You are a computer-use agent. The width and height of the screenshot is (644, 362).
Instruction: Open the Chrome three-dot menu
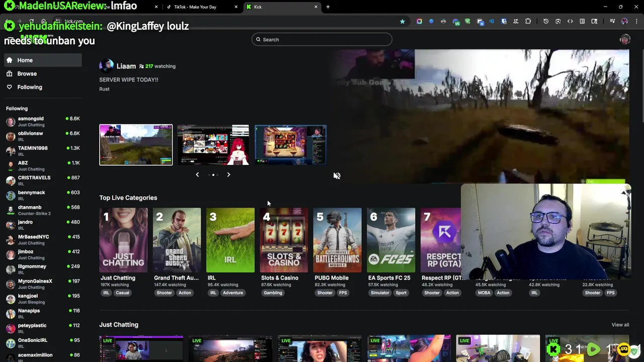tap(636, 22)
